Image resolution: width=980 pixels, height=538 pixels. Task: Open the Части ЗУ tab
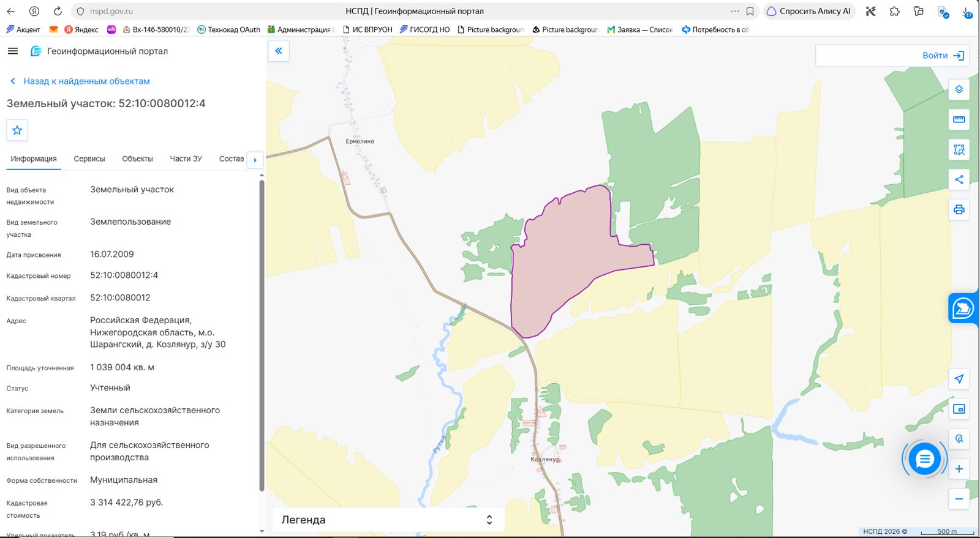pos(186,159)
